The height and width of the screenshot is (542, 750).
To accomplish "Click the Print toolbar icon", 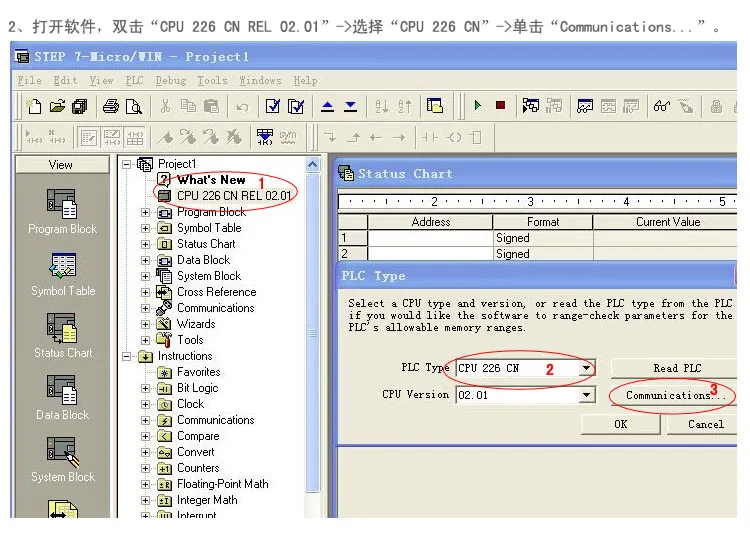I will (111, 106).
